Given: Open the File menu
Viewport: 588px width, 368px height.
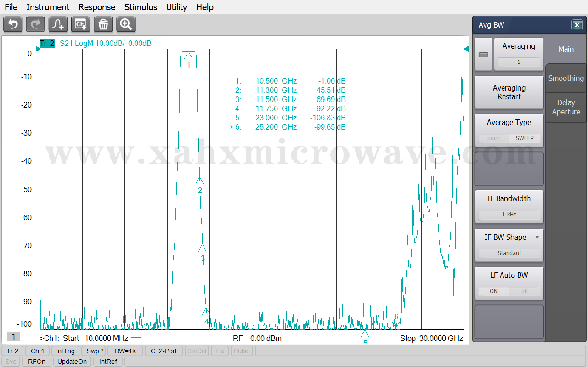Looking at the screenshot, I should [x=11, y=7].
